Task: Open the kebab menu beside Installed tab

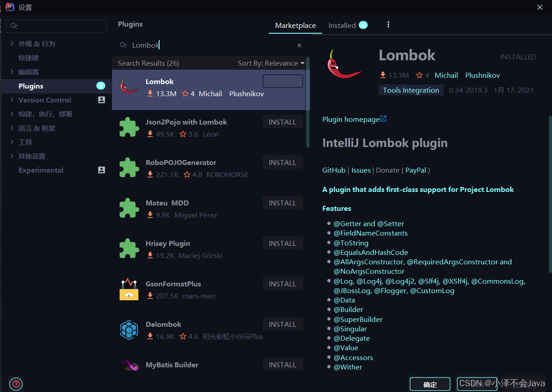Action: [x=388, y=24]
